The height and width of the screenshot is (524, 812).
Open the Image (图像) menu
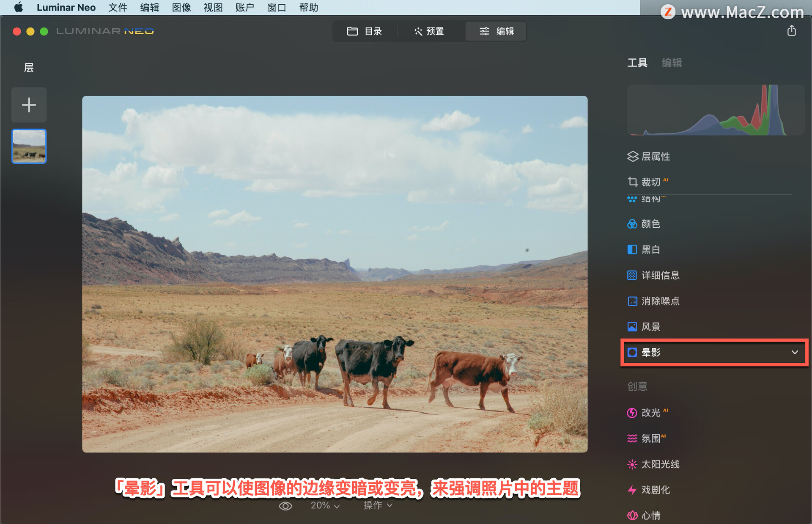181,8
